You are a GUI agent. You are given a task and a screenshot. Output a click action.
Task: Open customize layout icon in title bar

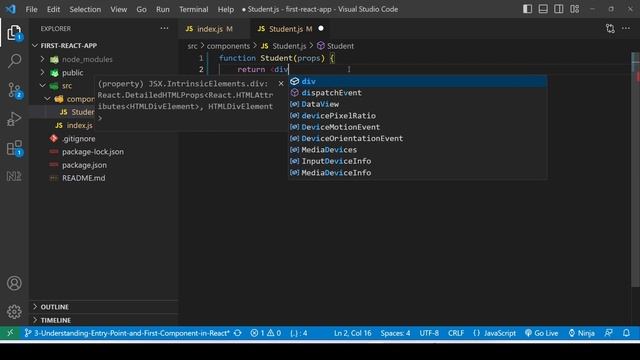[x=574, y=9]
